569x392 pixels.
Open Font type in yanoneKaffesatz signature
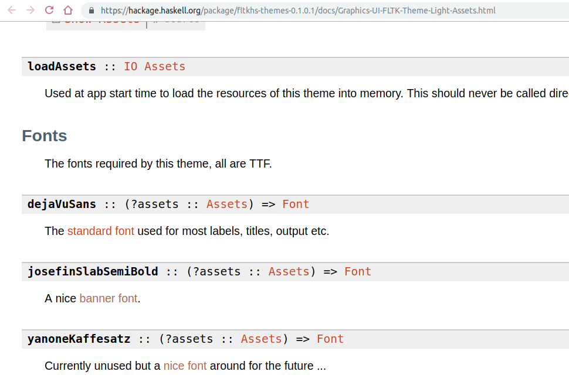point(330,339)
